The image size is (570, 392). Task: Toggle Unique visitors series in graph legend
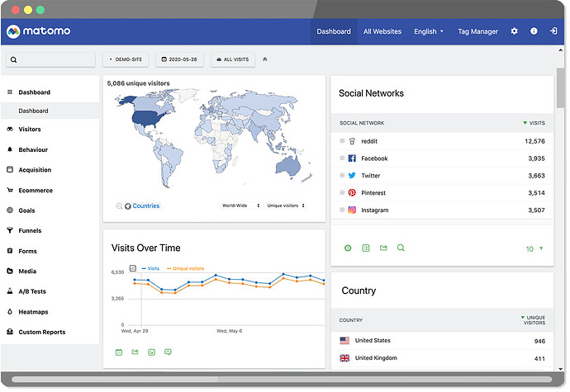[185, 268]
